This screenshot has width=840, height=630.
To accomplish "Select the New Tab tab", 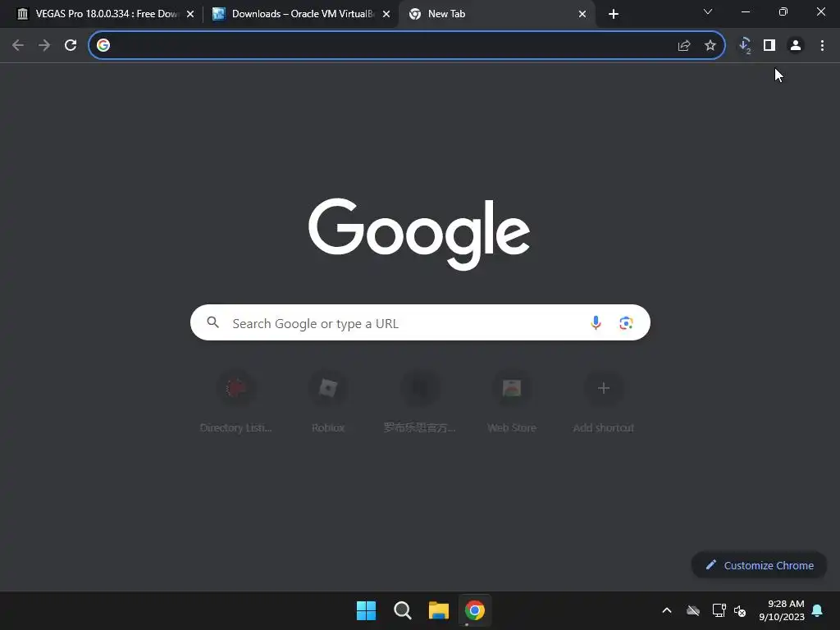I will [495, 14].
